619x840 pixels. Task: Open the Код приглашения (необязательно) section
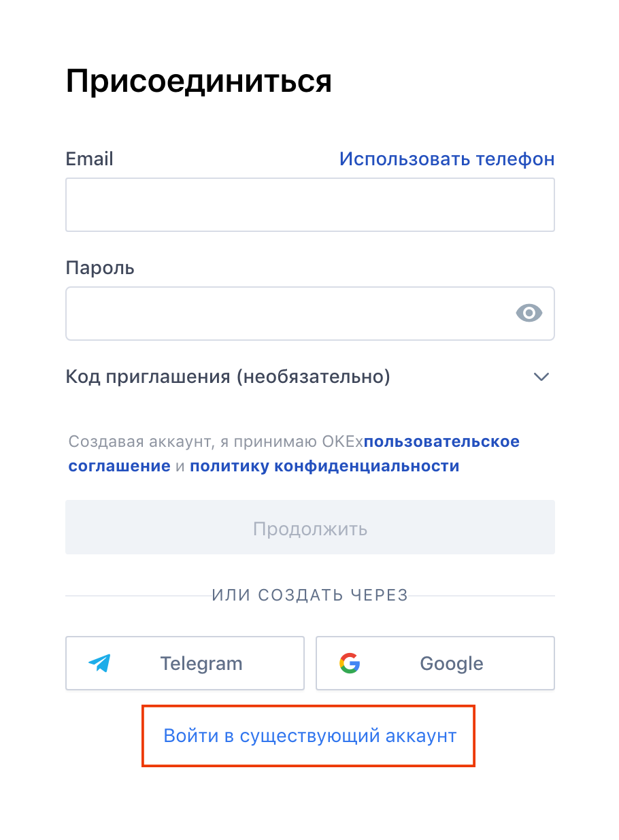pyautogui.click(x=310, y=376)
